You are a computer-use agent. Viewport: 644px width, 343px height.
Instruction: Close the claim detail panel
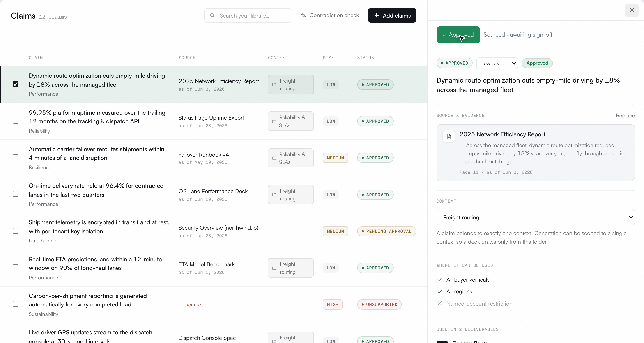pyautogui.click(x=632, y=10)
